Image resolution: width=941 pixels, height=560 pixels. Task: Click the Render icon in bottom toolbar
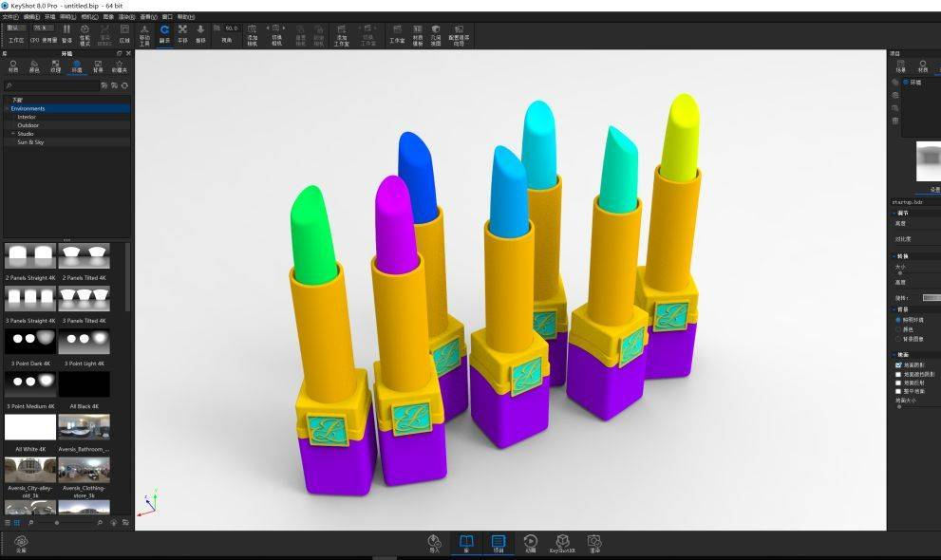pos(594,542)
